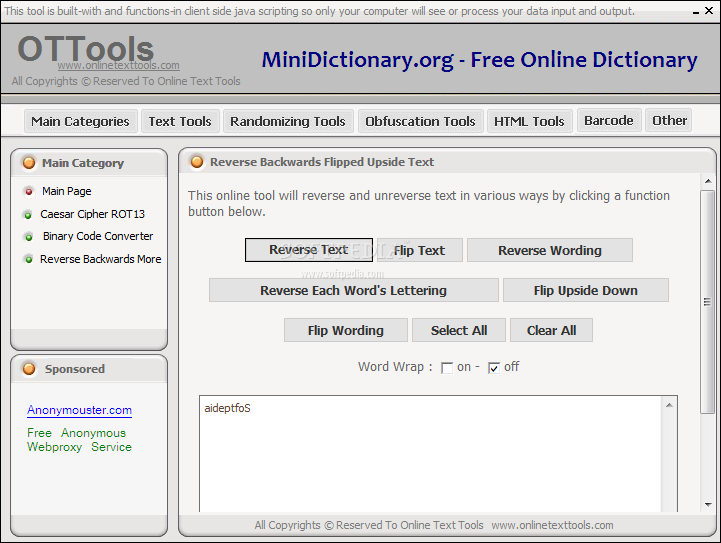Click the Reverse Text button
The width and height of the screenshot is (721, 543).
(309, 250)
